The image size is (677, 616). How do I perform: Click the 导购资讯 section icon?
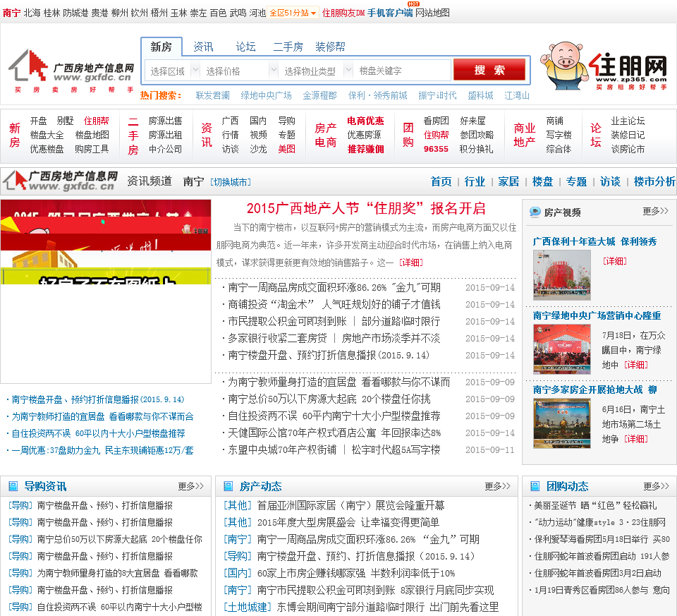(13, 486)
